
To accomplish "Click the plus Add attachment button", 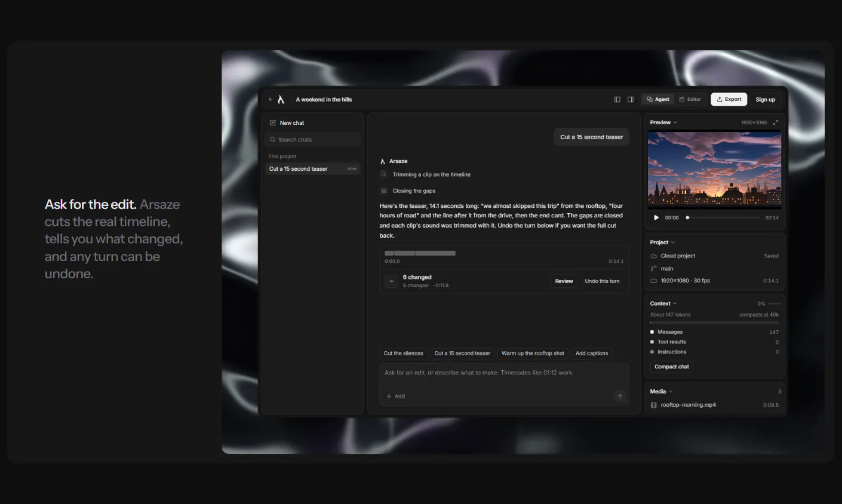I will click(396, 397).
